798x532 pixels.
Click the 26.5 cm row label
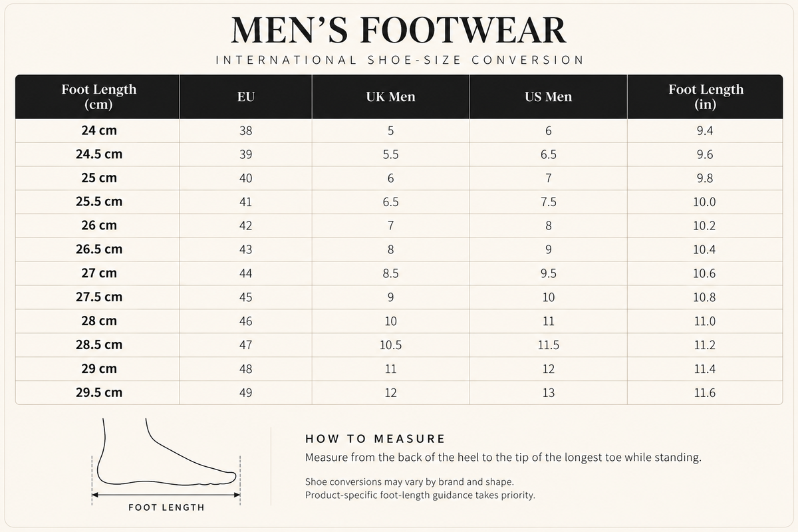pyautogui.click(x=98, y=249)
